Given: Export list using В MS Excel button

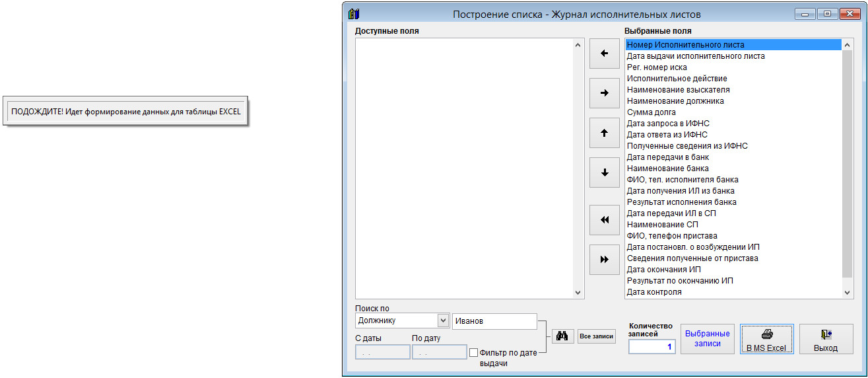Looking at the screenshot, I should click(766, 339).
